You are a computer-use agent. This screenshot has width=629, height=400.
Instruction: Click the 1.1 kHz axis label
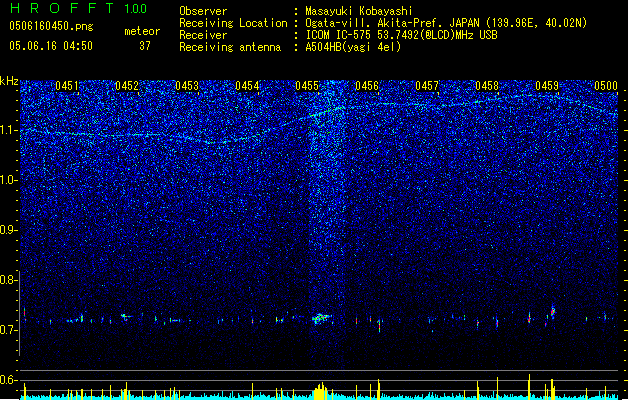pos(8,130)
